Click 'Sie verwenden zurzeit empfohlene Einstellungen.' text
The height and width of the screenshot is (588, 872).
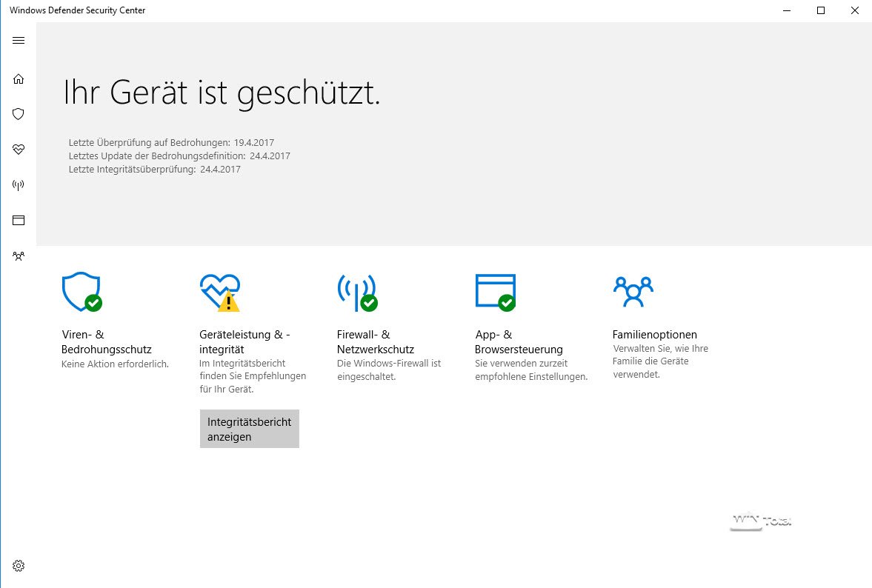(x=531, y=370)
